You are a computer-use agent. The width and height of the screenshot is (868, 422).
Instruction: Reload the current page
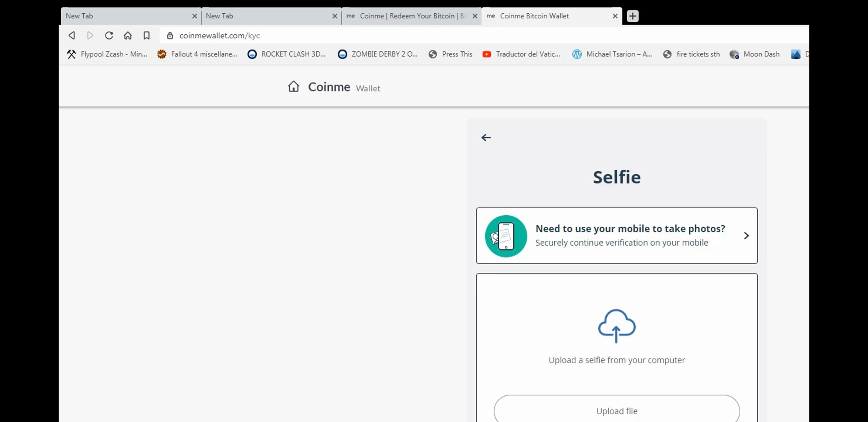point(109,35)
